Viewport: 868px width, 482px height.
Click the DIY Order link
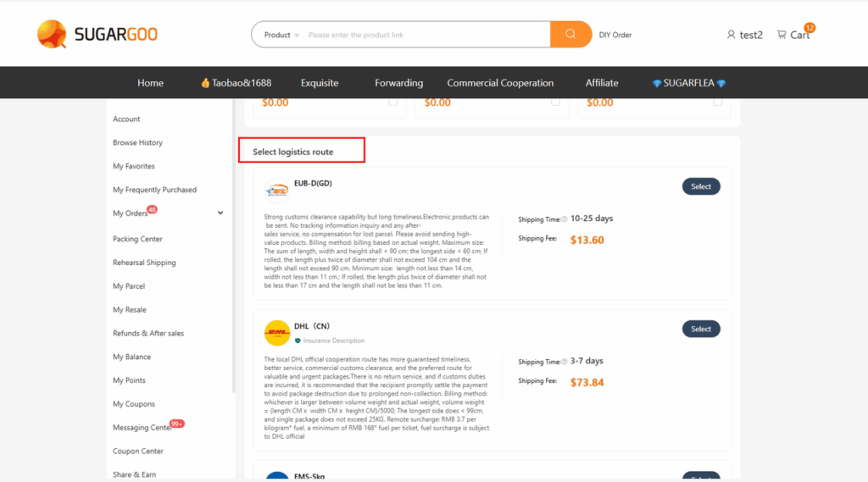(615, 35)
